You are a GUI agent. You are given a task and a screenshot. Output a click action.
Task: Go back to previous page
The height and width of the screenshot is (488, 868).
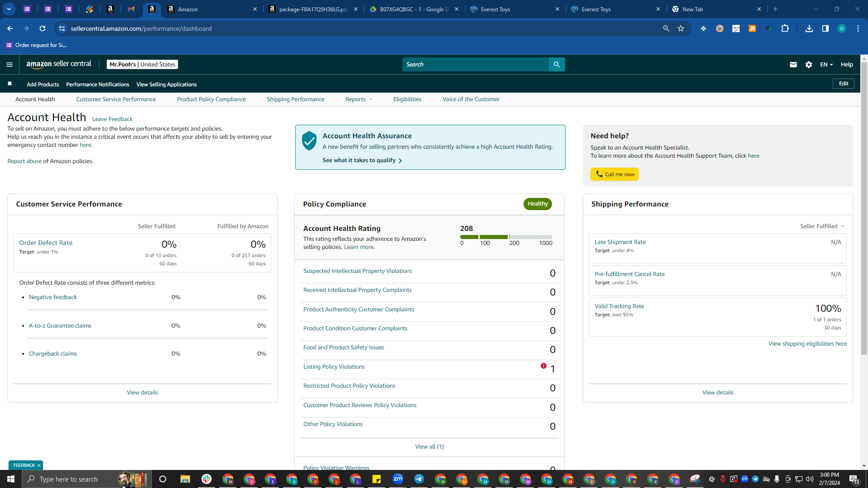tap(10, 28)
